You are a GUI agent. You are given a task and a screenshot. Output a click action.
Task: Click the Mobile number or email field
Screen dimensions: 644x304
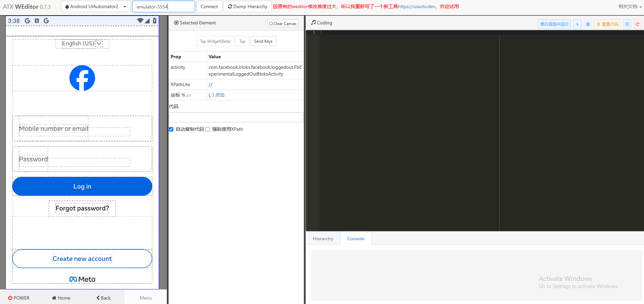(82, 128)
